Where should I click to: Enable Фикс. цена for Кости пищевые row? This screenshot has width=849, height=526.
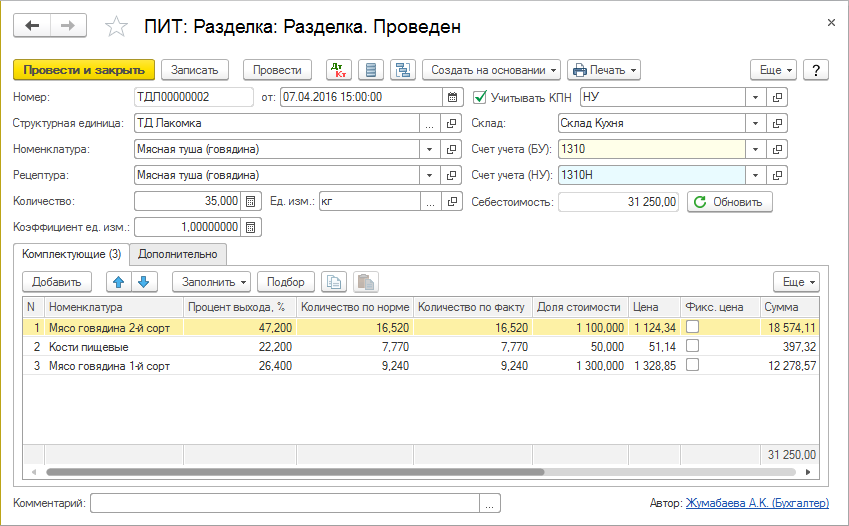692,346
